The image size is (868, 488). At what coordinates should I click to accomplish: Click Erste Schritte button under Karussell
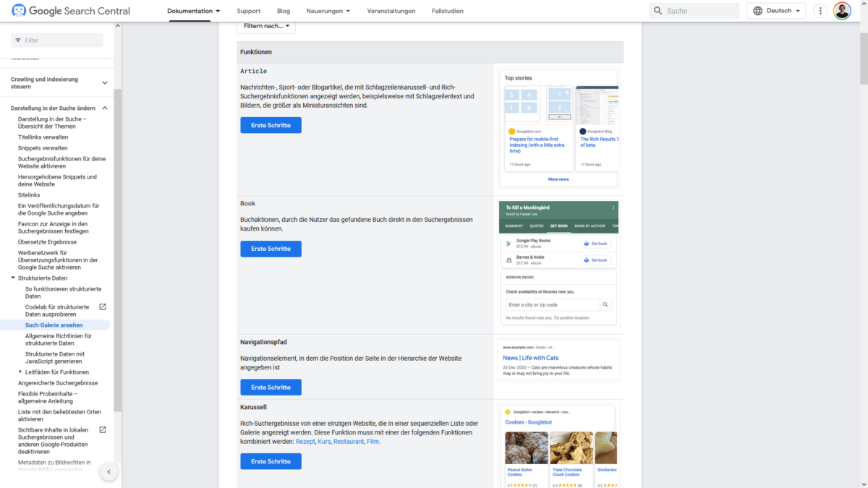(271, 461)
